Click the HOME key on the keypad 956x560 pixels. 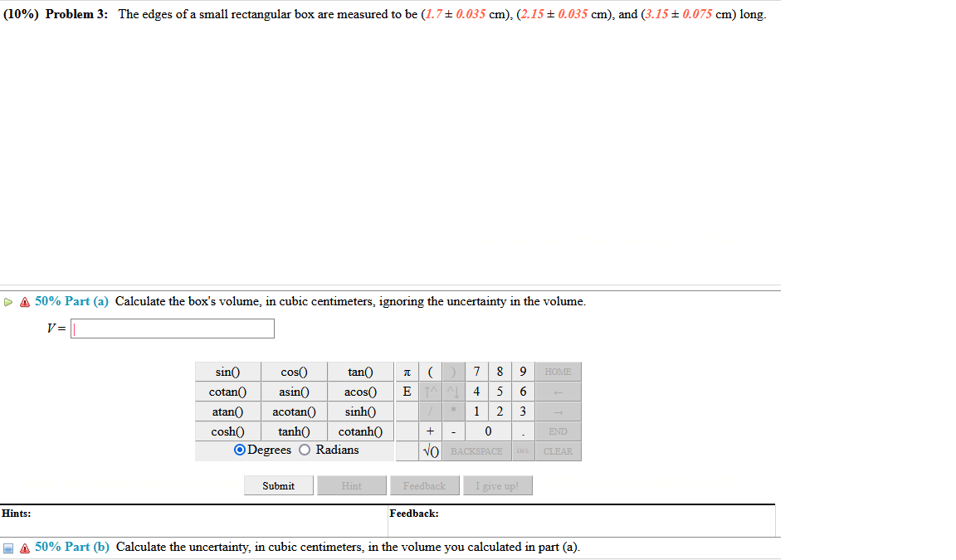559,372
